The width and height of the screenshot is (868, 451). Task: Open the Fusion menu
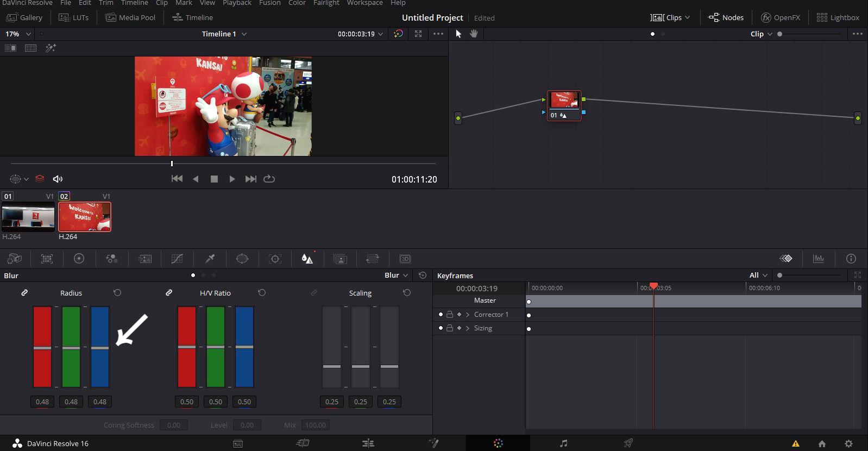coord(270,3)
